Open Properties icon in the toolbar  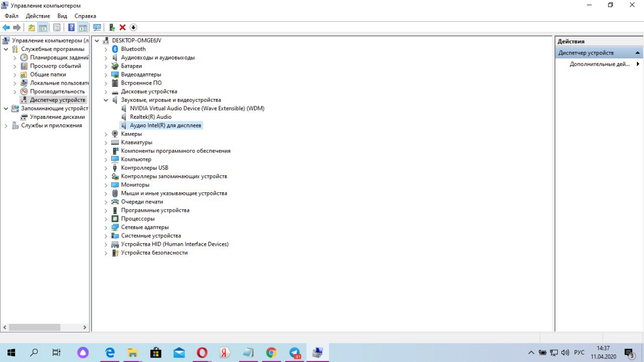[x=56, y=27]
